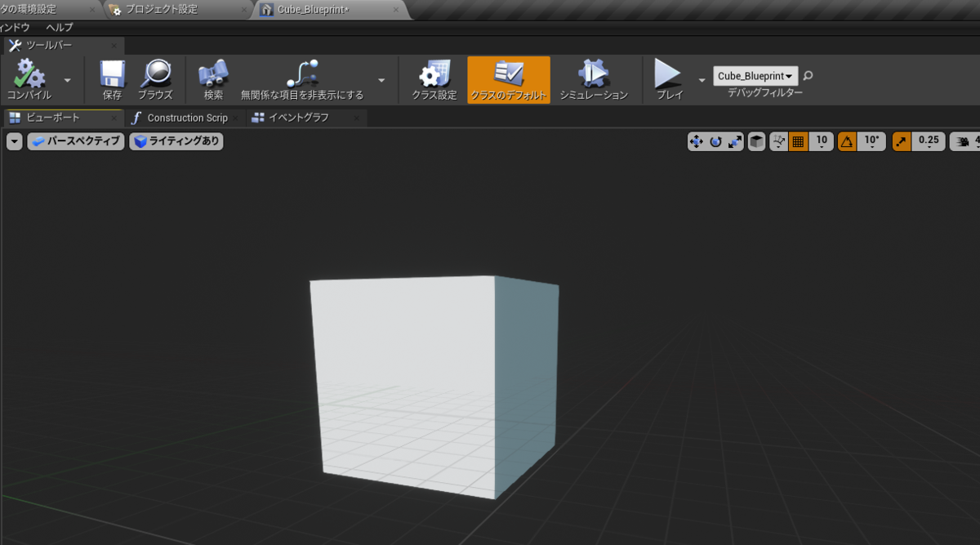Select the translate gizmo tool
Image resolution: width=980 pixels, height=545 pixels.
[697, 141]
